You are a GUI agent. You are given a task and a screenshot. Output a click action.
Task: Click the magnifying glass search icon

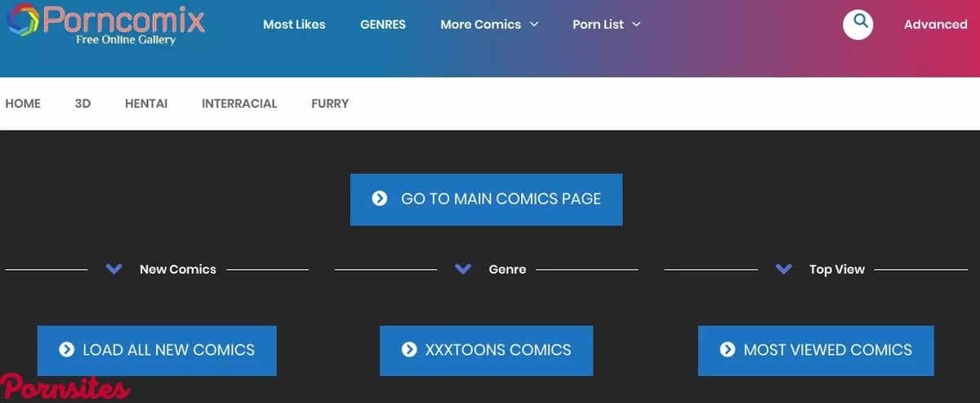[x=858, y=24]
